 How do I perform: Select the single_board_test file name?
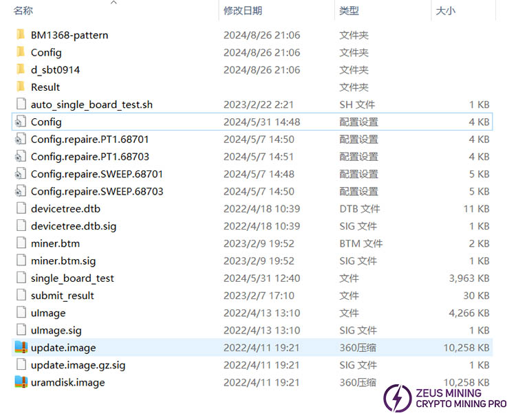click(x=72, y=278)
